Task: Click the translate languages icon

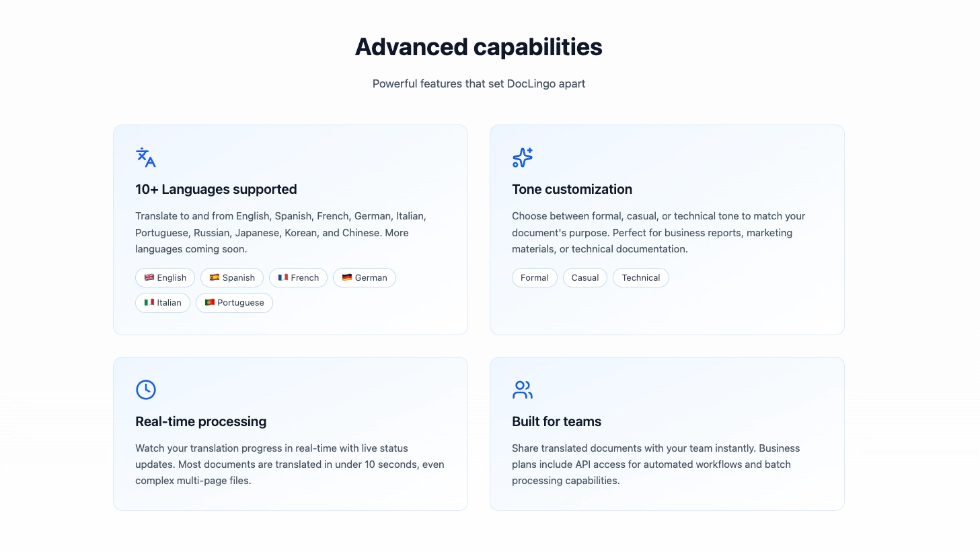Action: coord(145,158)
